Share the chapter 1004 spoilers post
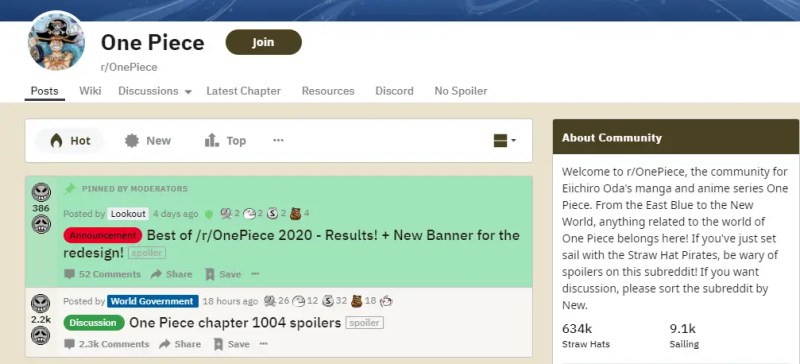Screen dimensions: 800x364 coord(180,344)
